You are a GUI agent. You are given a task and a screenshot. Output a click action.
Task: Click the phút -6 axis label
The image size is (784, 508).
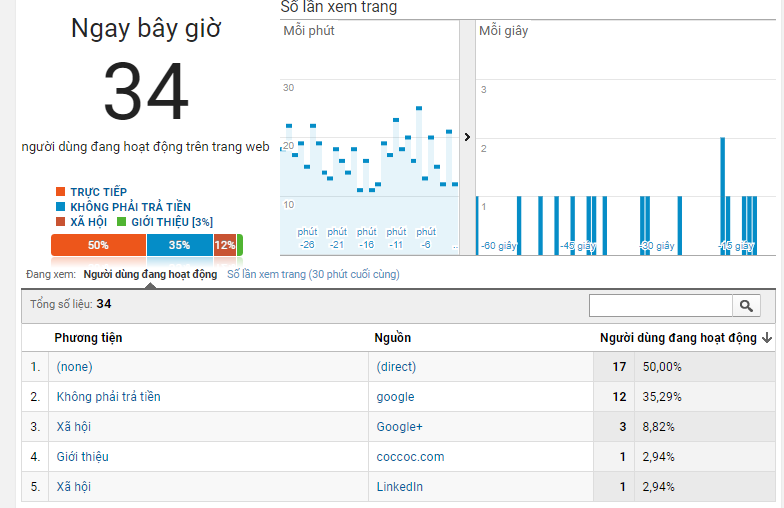(426, 238)
